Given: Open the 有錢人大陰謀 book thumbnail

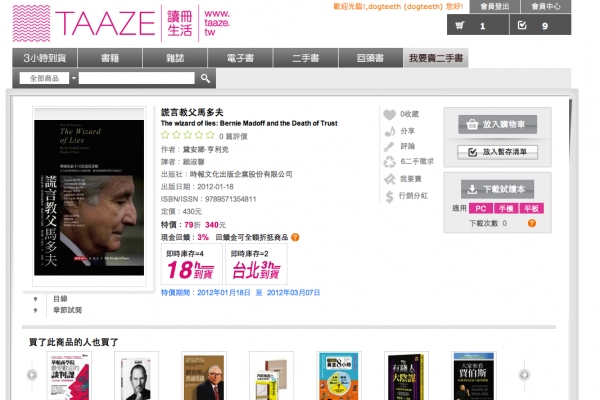Looking at the screenshot, I should (406, 376).
